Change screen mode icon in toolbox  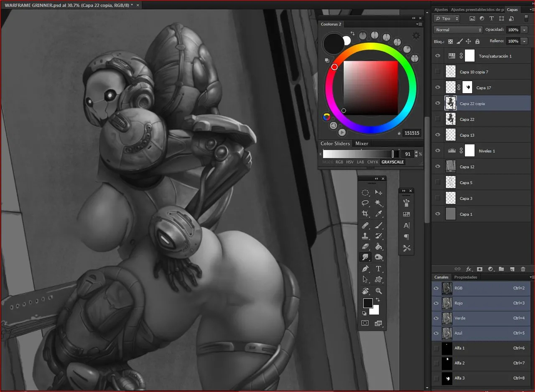[379, 323]
